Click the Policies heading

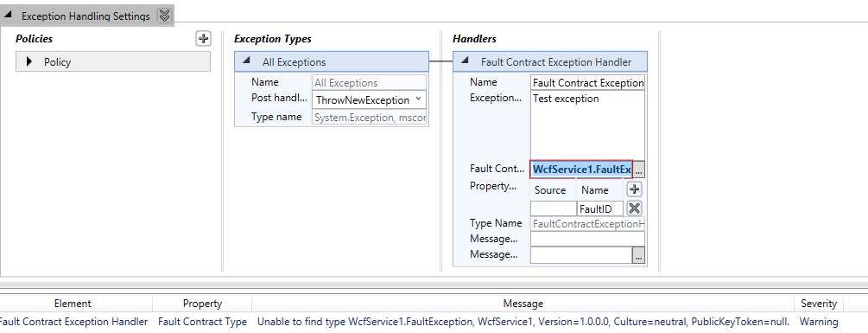35,39
